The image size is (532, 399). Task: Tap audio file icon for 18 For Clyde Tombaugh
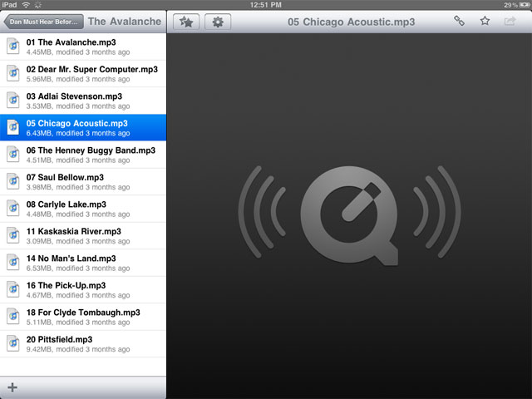click(13, 316)
